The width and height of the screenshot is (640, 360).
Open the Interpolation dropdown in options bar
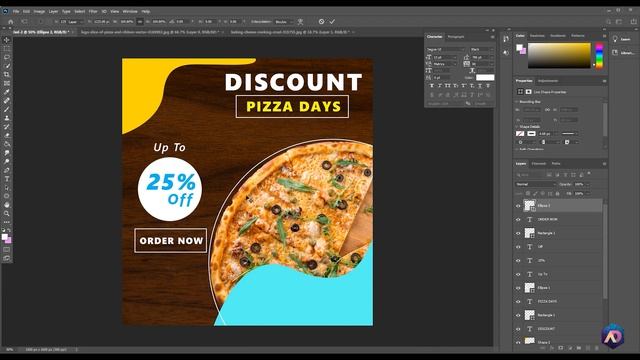(284, 22)
